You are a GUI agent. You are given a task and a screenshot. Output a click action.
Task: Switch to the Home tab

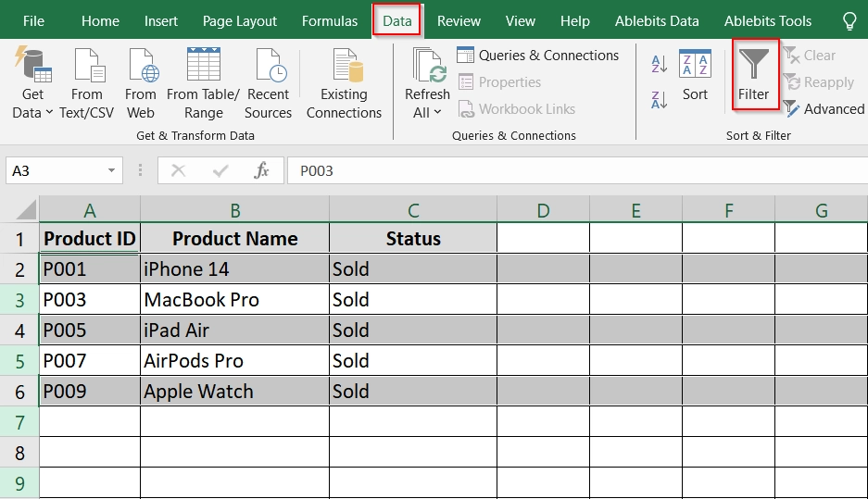(100, 21)
